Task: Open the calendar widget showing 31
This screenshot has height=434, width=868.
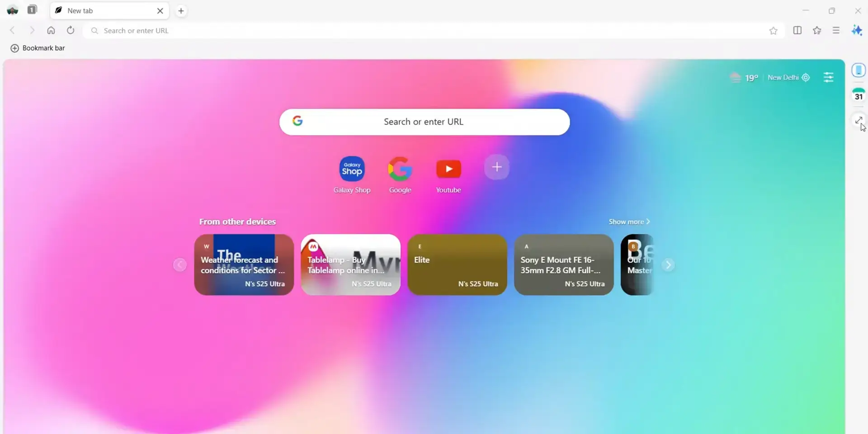Action: click(x=859, y=95)
